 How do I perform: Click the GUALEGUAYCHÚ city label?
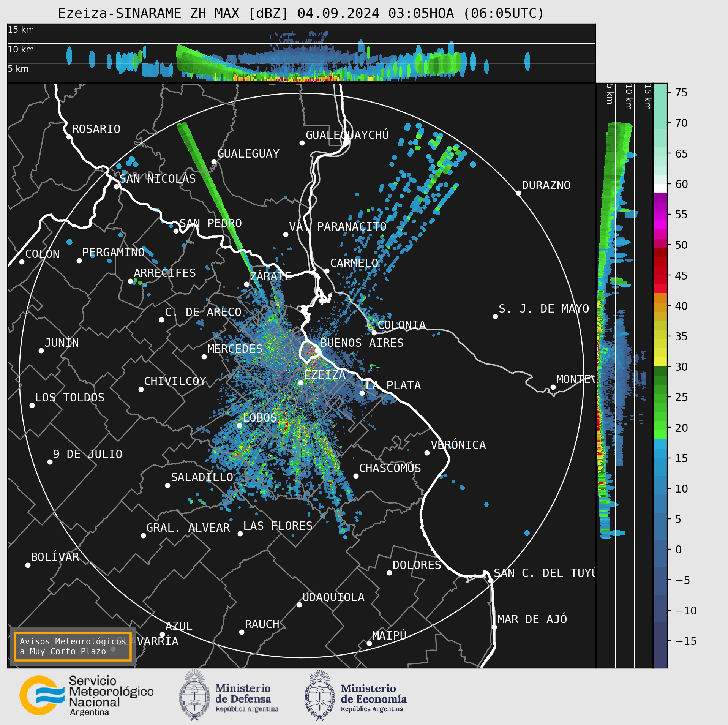point(347,135)
